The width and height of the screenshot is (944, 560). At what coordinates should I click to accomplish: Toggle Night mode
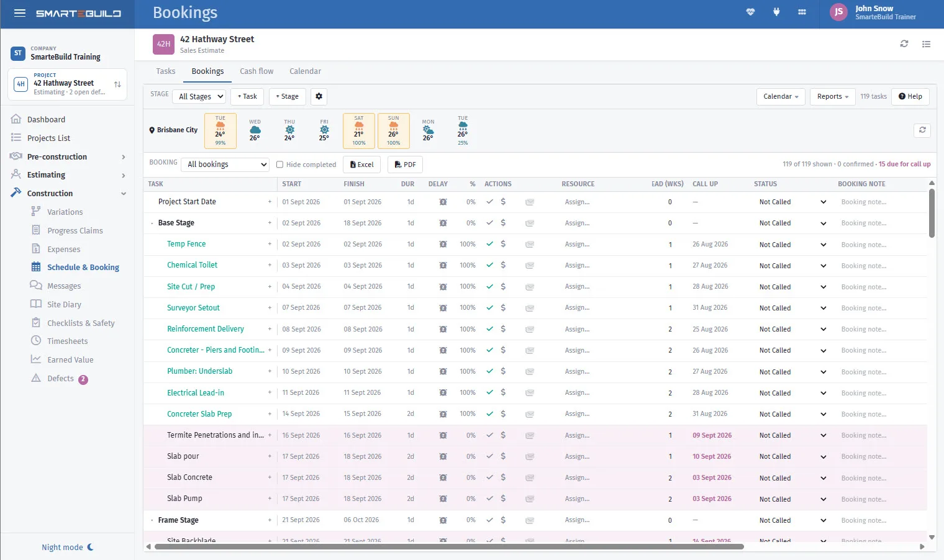(x=67, y=547)
